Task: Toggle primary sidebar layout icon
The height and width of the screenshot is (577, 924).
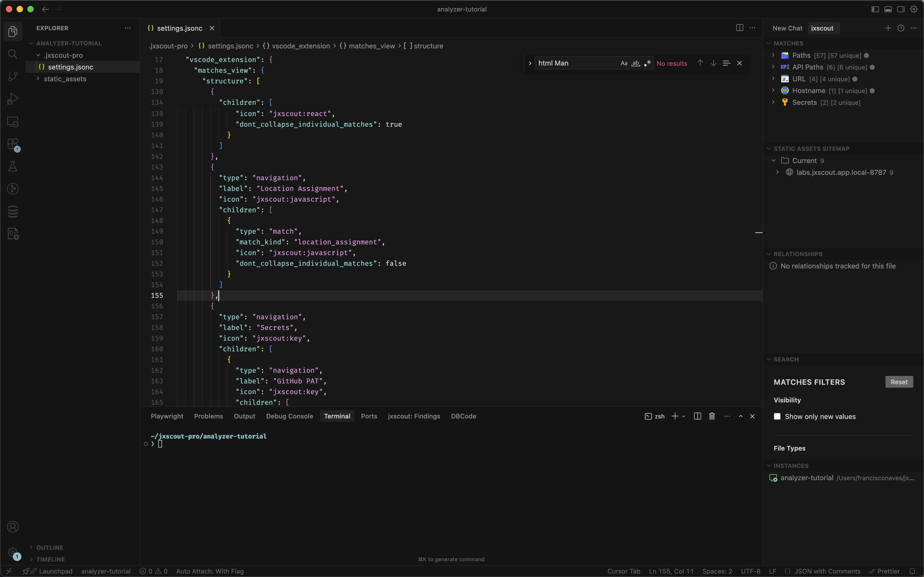Action: coord(875,9)
